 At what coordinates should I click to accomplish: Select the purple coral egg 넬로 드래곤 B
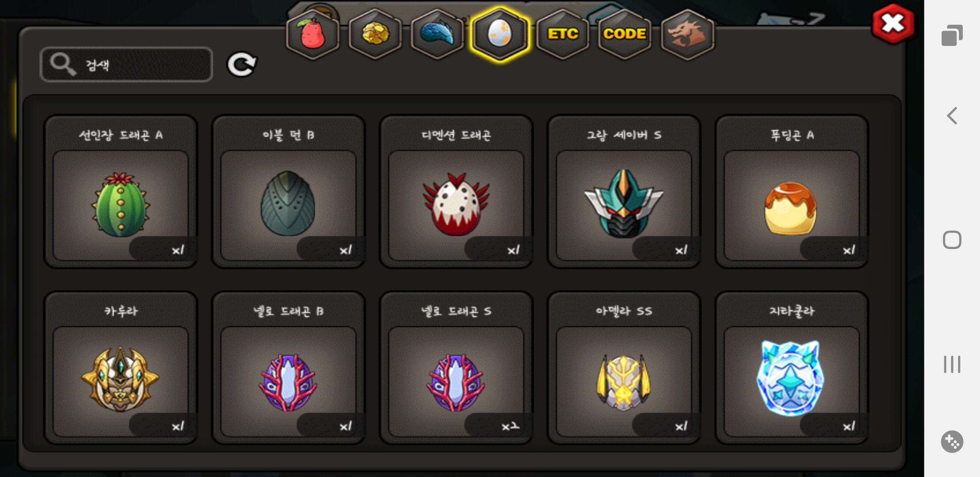tap(288, 368)
